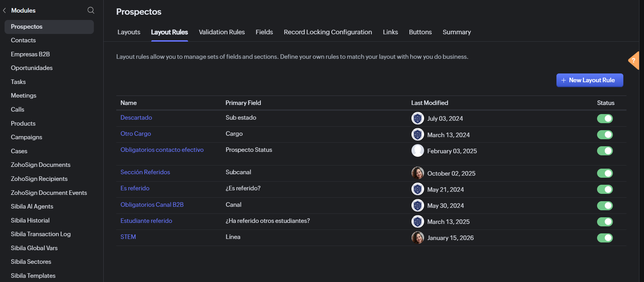Viewport: 644px width, 282px height.
Task: Turn off the Otro Cargo status toggle
Action: click(x=604, y=135)
